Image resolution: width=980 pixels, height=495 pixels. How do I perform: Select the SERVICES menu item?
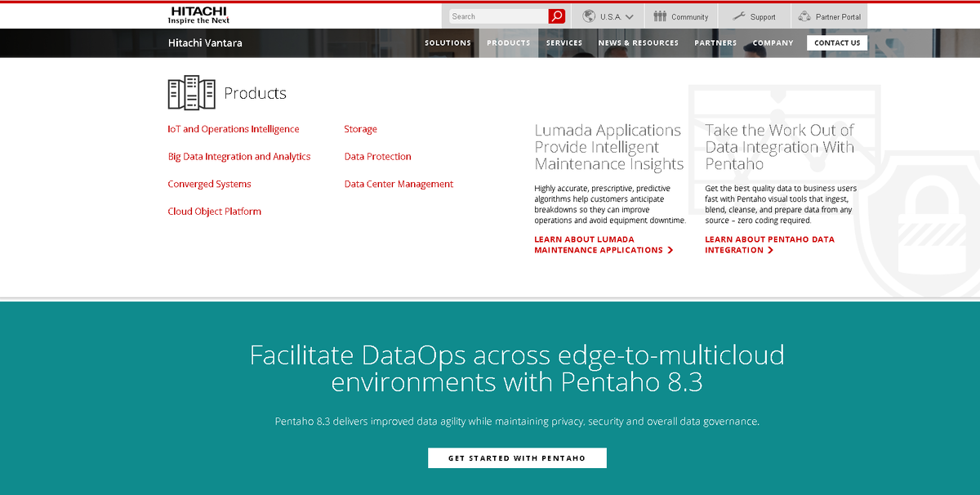coord(564,42)
